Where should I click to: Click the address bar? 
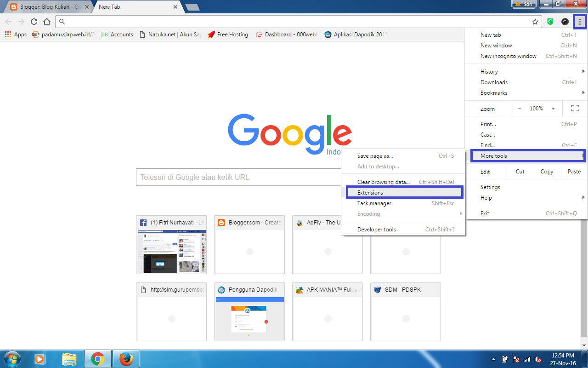[299, 22]
